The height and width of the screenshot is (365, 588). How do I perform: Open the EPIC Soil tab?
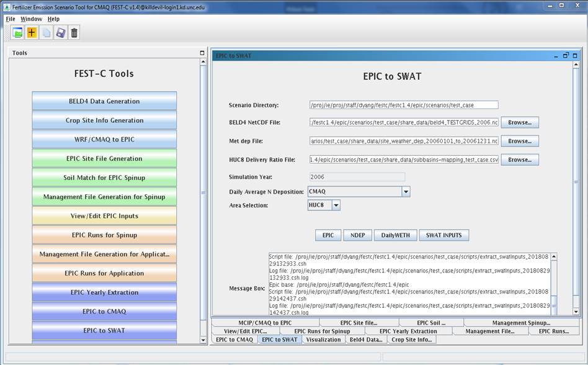pos(431,323)
